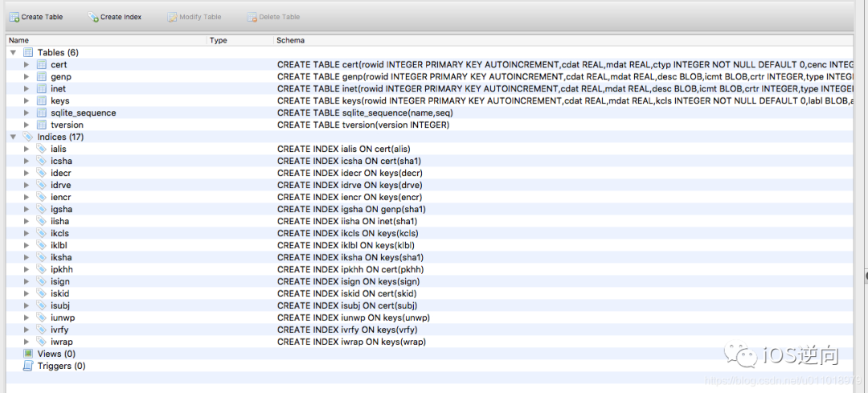Click the iencr index tag icon
868x393 pixels.
coord(42,197)
